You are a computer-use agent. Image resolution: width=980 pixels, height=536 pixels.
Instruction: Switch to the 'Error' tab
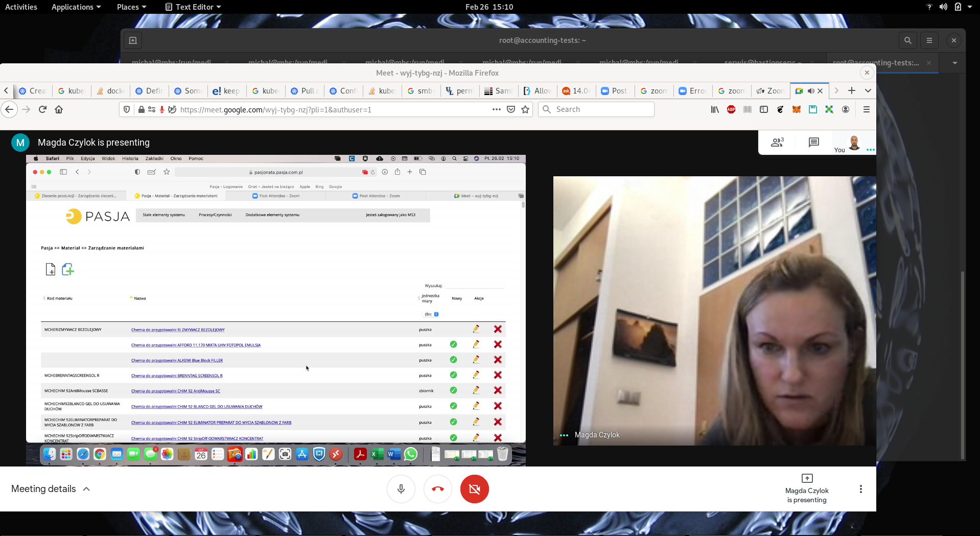click(692, 91)
